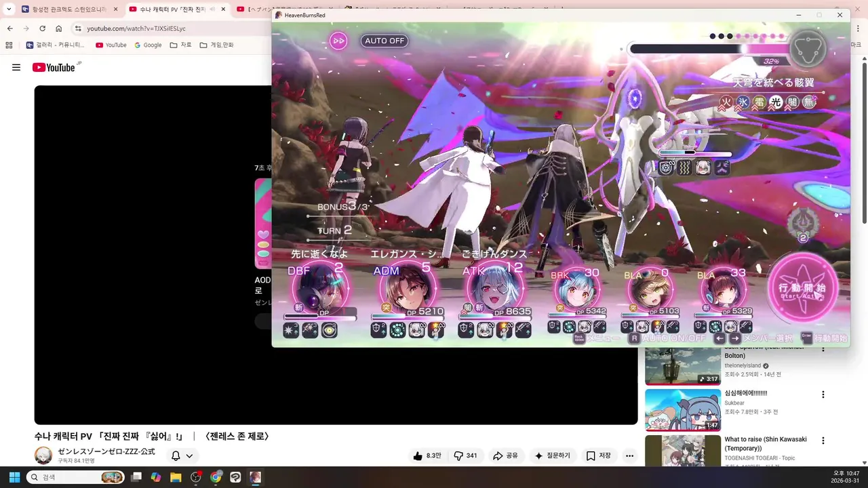Viewport: 868px width, 488px height.
Task: Inspect the enemy thunder (雷) element icon
Action: tap(759, 103)
